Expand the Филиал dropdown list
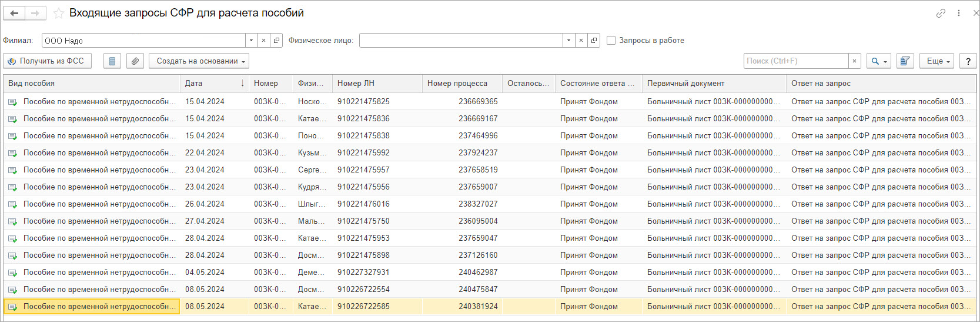 pos(251,41)
